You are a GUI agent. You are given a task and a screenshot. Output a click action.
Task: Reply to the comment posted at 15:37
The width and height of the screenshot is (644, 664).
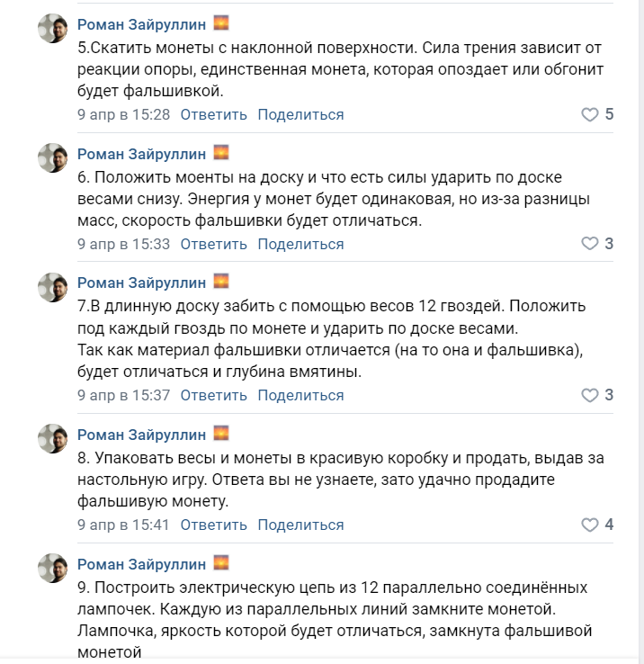pyautogui.click(x=213, y=396)
